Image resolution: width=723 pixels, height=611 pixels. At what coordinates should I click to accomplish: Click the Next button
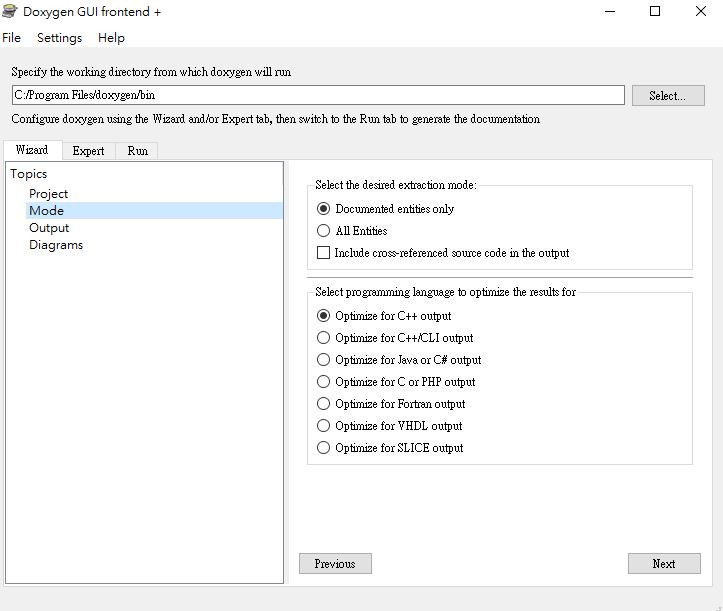coord(664,564)
